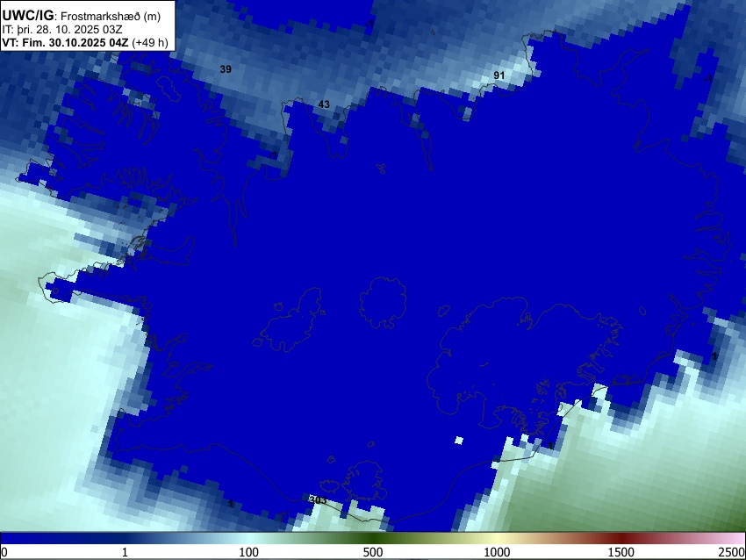Click the color scale tick label 500
The height and width of the screenshot is (560, 746).
(x=373, y=552)
